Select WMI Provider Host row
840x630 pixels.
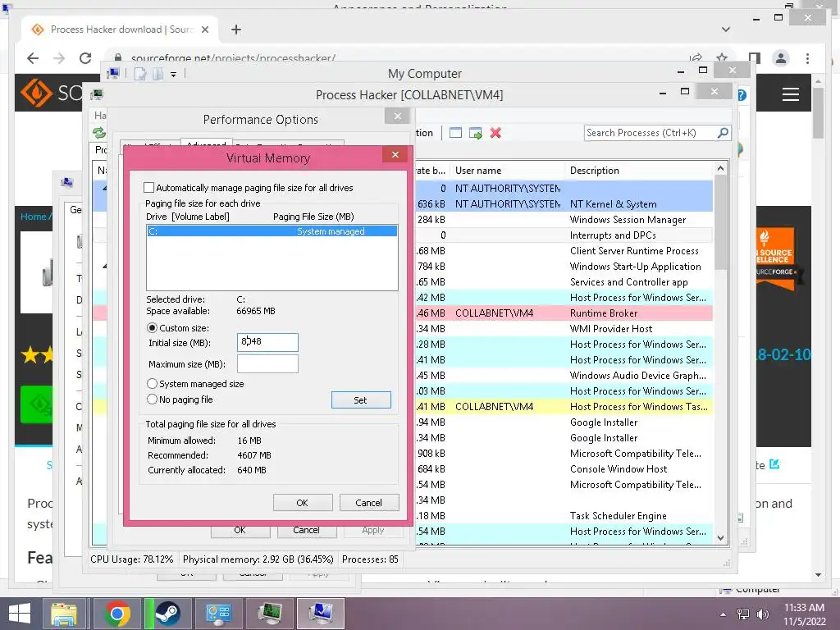(x=564, y=329)
